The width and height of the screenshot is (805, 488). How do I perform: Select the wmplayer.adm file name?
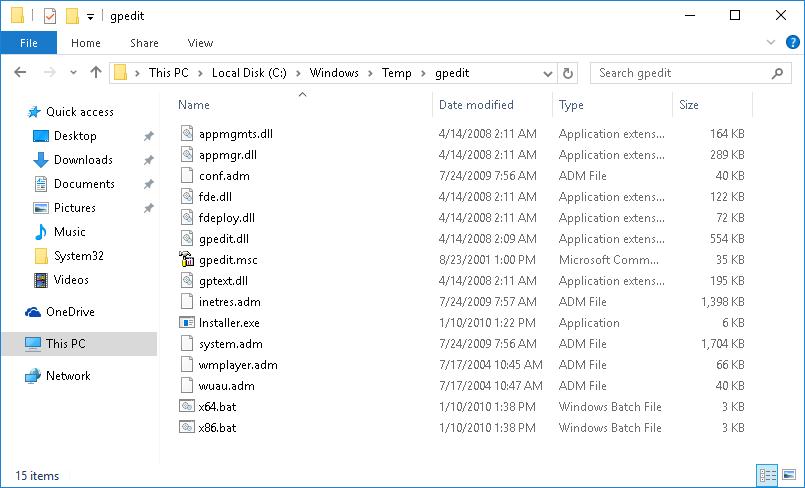click(238, 365)
